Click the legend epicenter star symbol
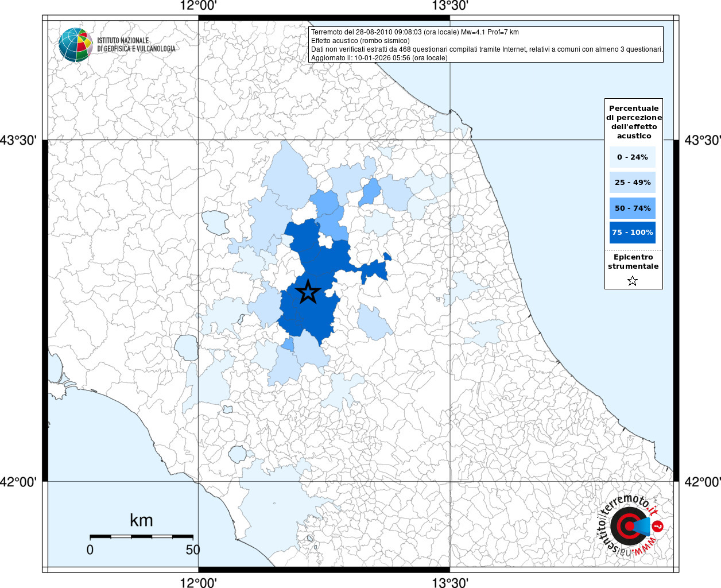 coord(633,281)
